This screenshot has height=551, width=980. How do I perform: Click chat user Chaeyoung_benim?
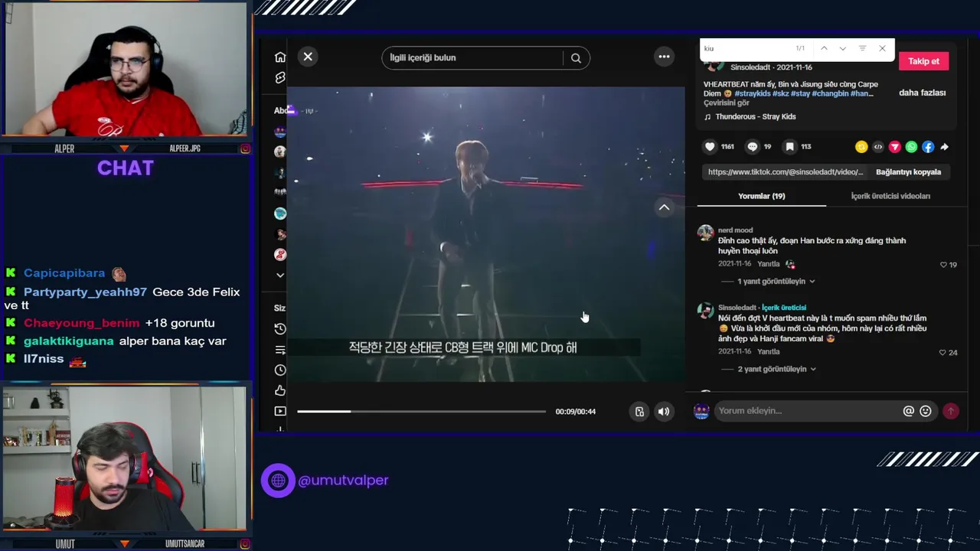point(82,323)
